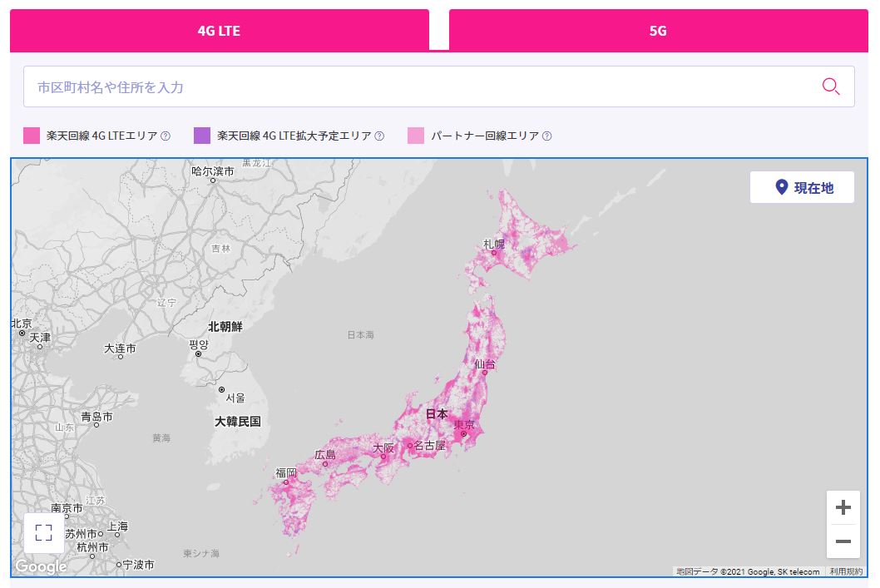880x588 pixels.
Task: Click the 東シナ海 sea label
Action: (x=201, y=554)
